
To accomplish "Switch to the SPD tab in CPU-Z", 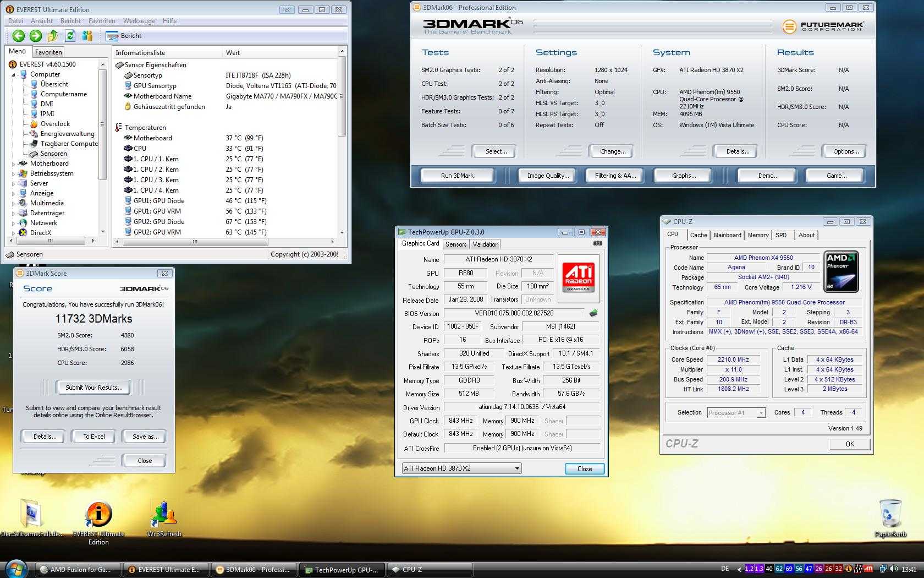I will pos(781,235).
